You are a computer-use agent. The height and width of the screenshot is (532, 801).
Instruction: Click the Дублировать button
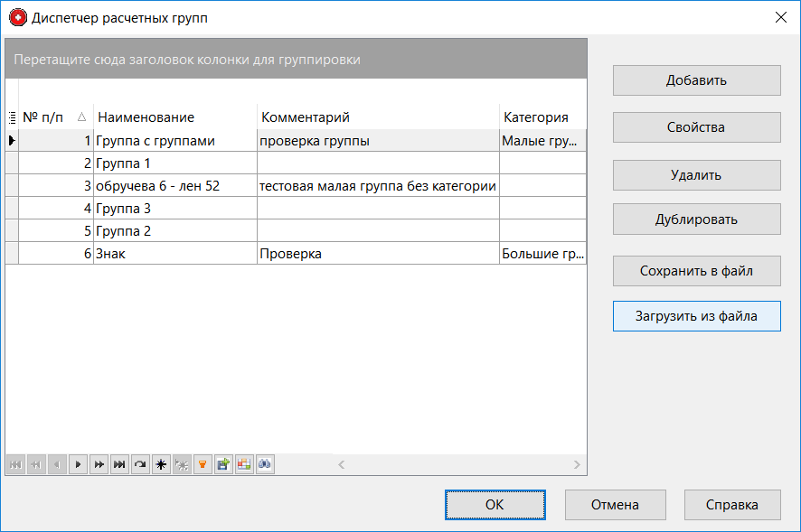(x=696, y=219)
